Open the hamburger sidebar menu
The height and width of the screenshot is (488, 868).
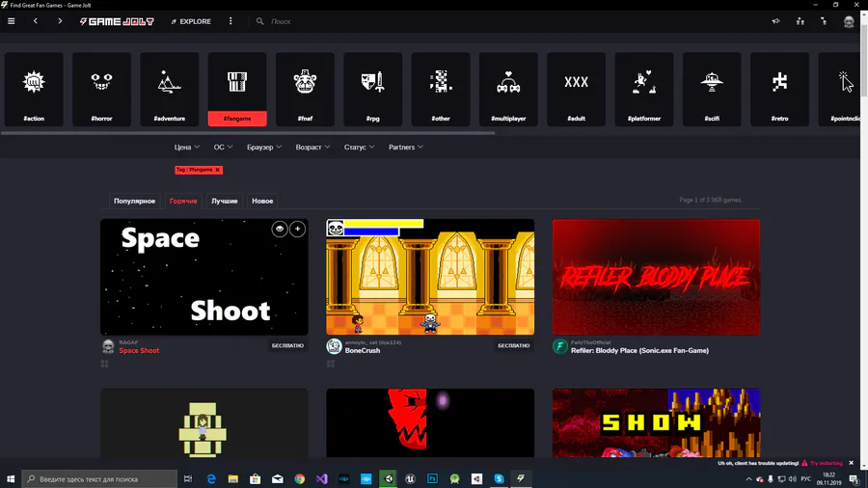coord(11,21)
